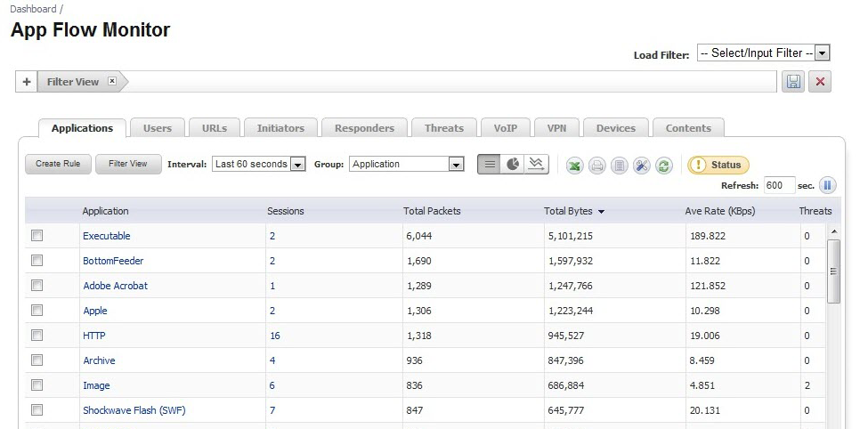Image resolution: width=868 pixels, height=429 pixels.
Task: Click the Shockwave Flash sessions count 7
Action: pyautogui.click(x=272, y=410)
